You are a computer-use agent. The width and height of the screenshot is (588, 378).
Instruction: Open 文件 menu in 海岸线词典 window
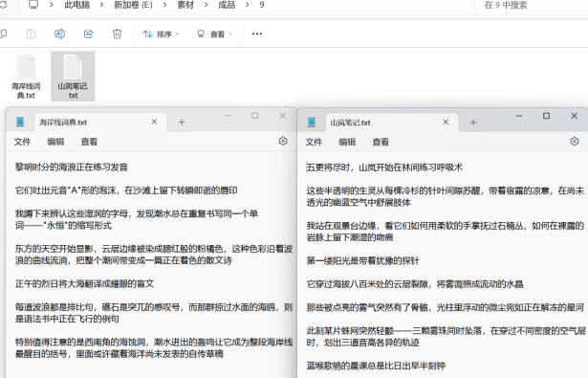[x=22, y=142]
